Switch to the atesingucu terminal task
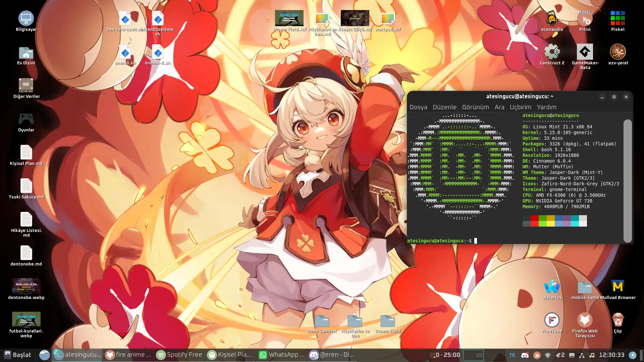 77,355
